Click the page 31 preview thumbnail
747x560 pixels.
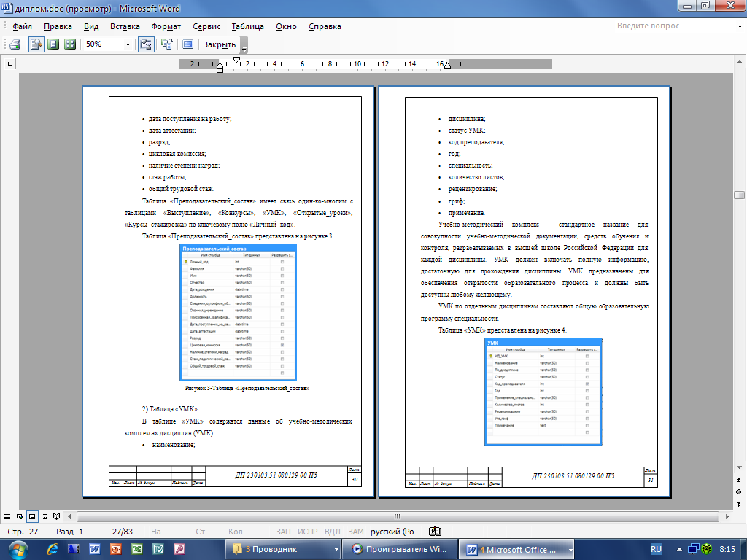point(525,292)
